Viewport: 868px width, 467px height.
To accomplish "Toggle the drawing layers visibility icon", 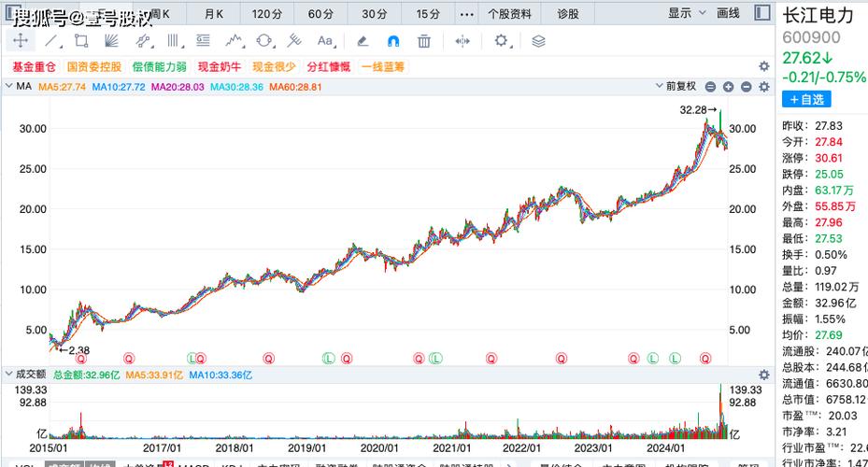I will (538, 41).
